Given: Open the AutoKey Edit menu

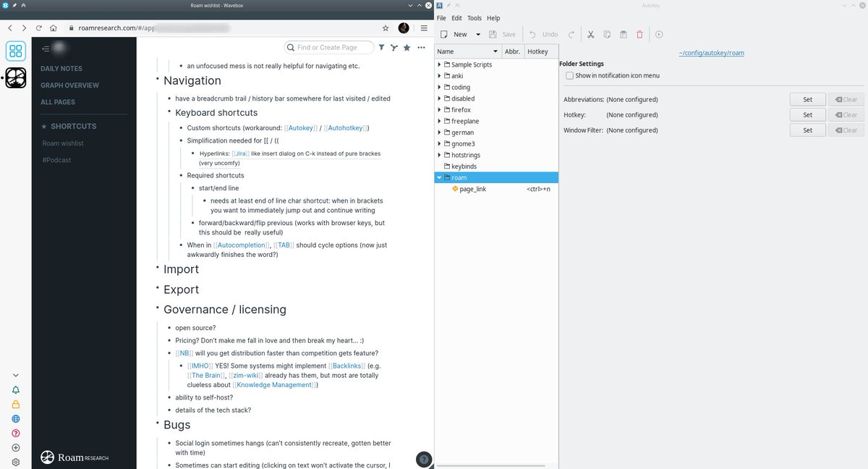Looking at the screenshot, I should tap(456, 18).
